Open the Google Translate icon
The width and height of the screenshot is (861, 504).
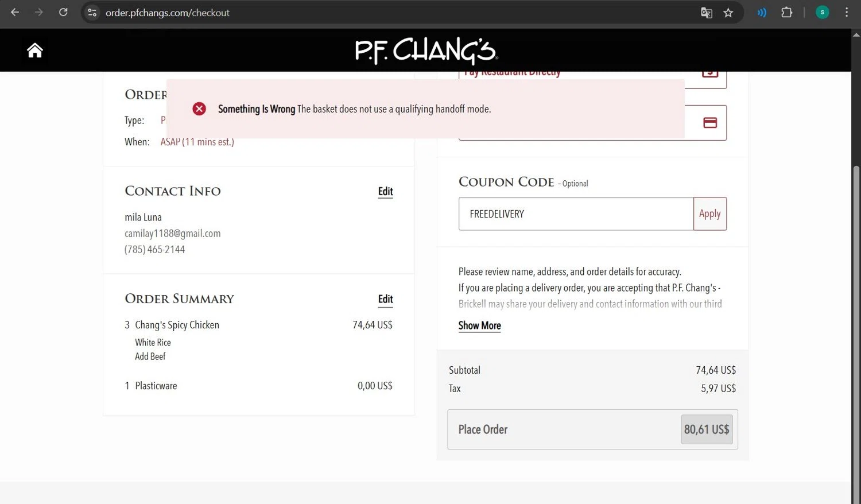click(x=707, y=13)
